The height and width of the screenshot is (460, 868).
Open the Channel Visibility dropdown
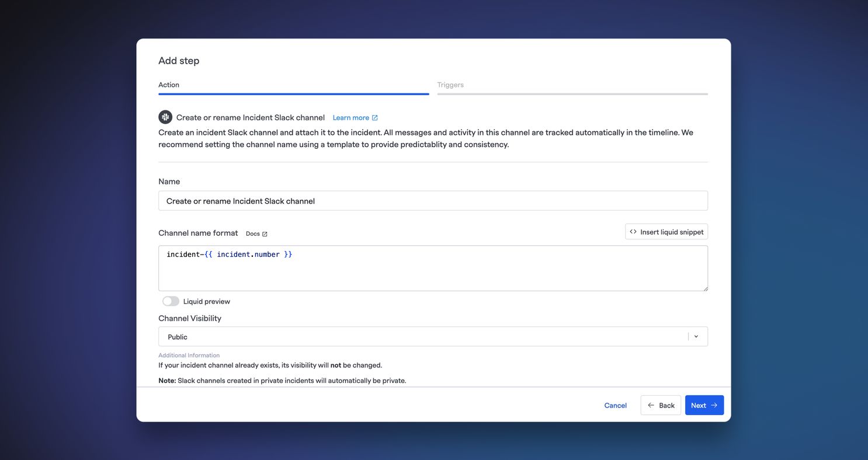pos(433,337)
